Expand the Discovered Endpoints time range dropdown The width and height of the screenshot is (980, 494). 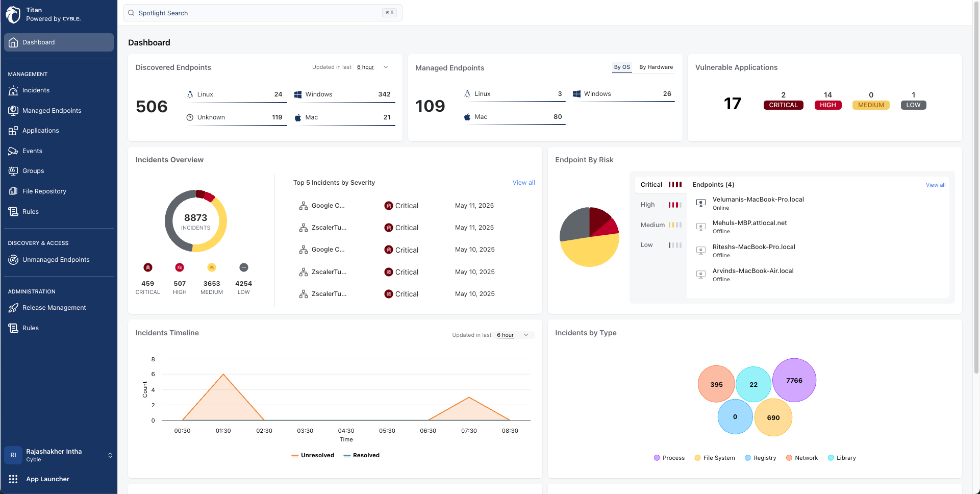tap(386, 67)
